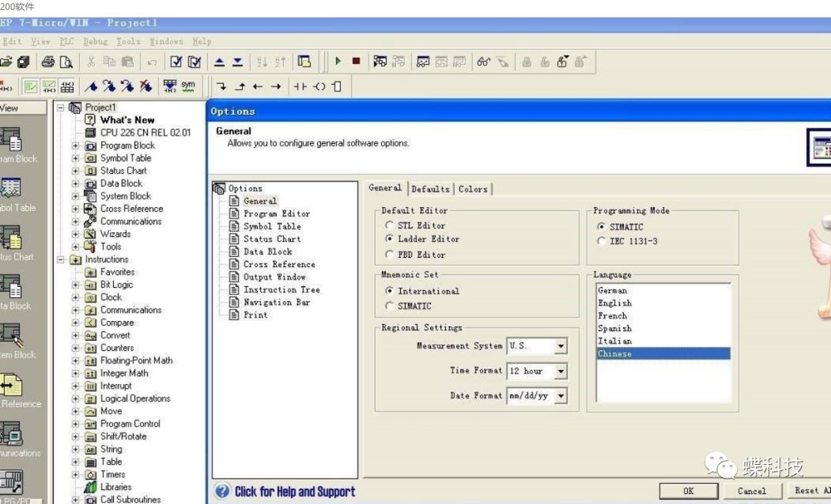Expand the Timers instruction folder
The height and width of the screenshot is (504, 831).
75,474
